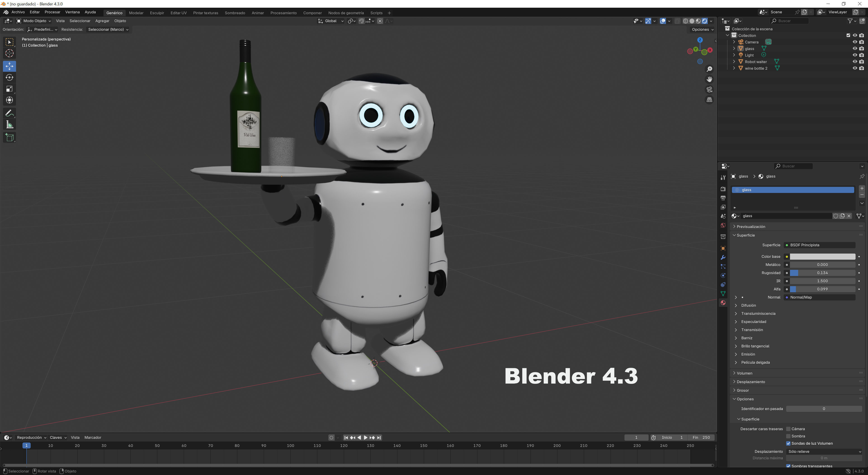
Task: Select the Box Select tool
Action: (9, 42)
